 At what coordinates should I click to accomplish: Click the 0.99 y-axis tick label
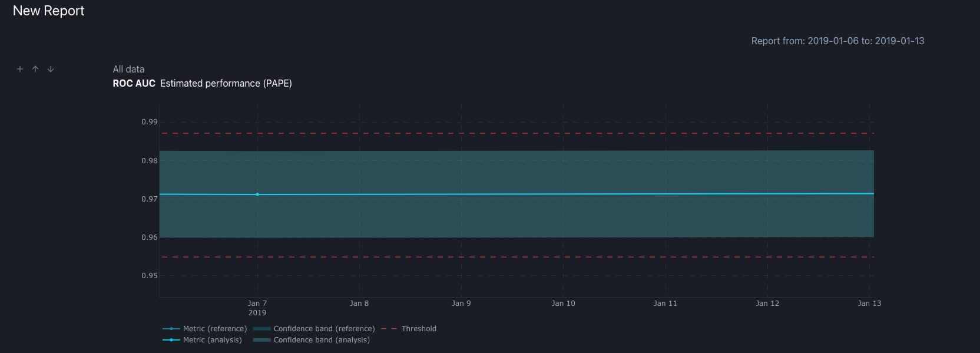(150, 122)
